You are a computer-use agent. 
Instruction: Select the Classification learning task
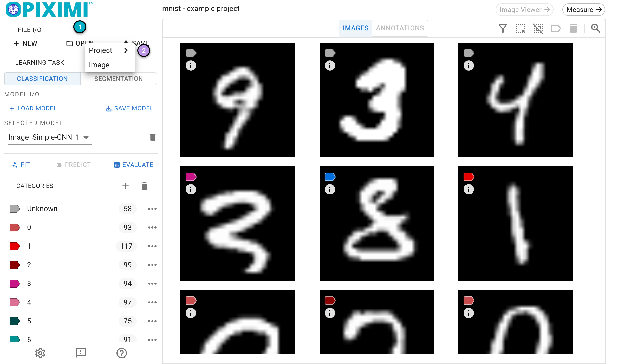tap(42, 79)
